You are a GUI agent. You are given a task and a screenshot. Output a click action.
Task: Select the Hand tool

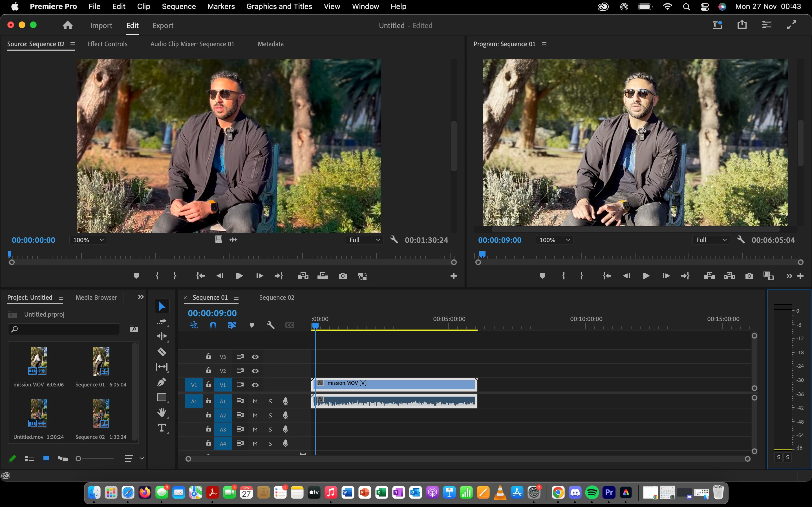click(x=161, y=412)
